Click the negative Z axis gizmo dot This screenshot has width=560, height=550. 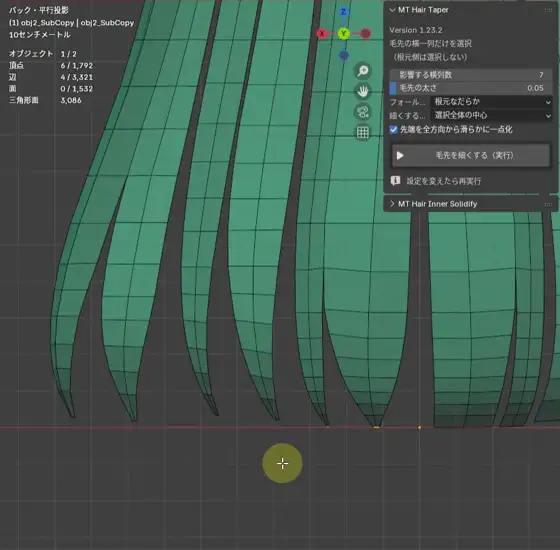click(344, 56)
